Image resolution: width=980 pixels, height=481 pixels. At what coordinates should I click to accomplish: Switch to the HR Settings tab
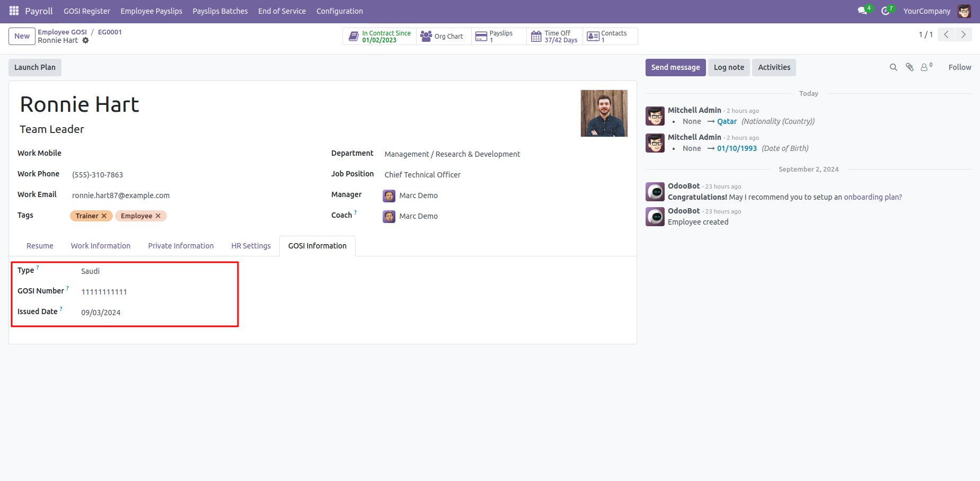click(251, 246)
